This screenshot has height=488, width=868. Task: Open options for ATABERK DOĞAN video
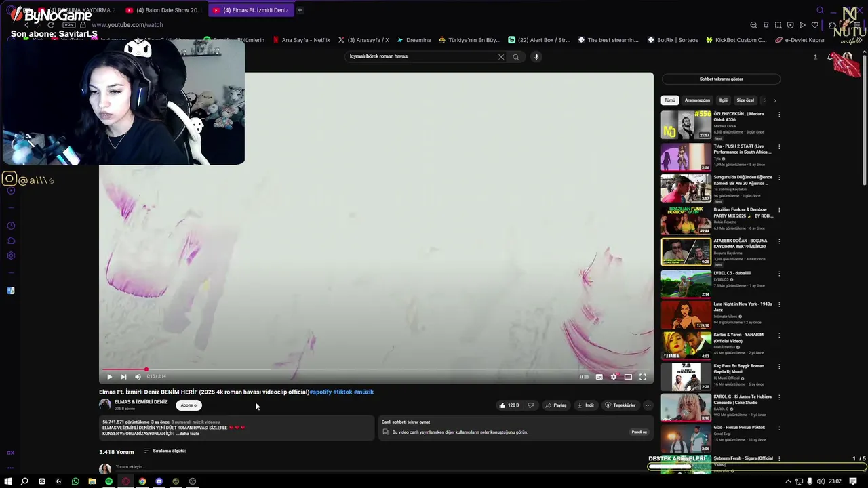(779, 241)
